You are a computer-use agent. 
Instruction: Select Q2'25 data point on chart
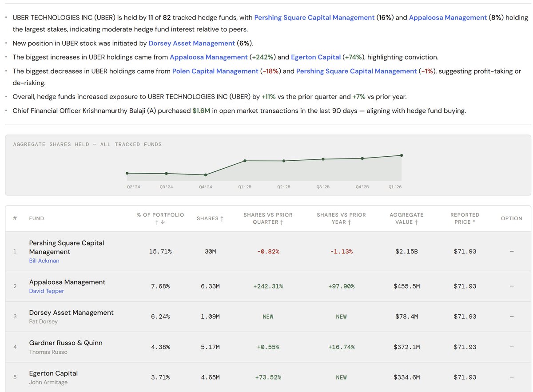click(284, 161)
